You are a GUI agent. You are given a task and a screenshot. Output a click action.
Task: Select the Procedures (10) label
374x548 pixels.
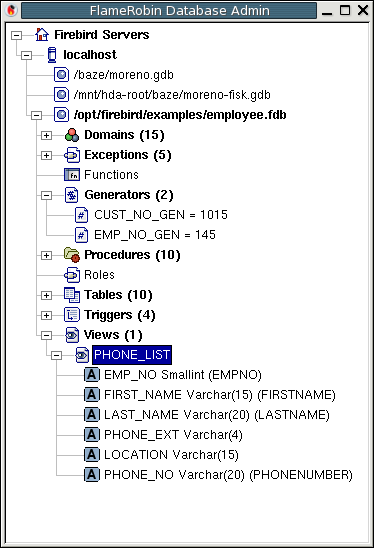click(132, 255)
